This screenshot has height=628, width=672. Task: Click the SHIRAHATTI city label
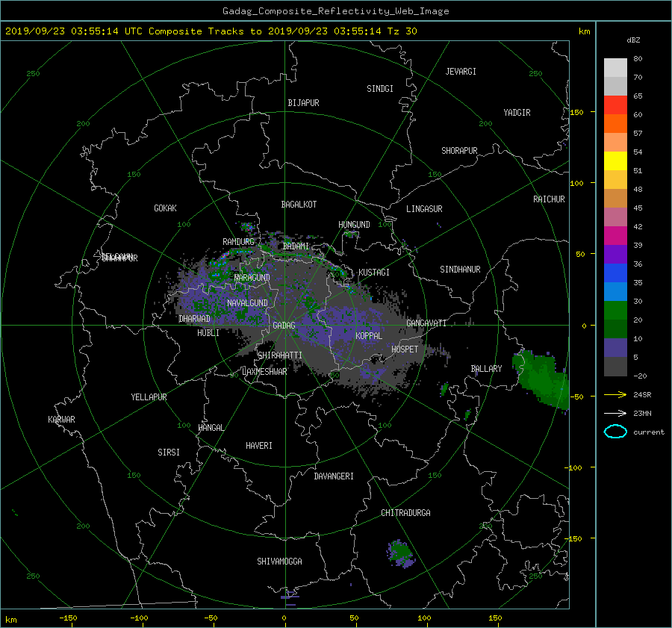[x=280, y=355]
